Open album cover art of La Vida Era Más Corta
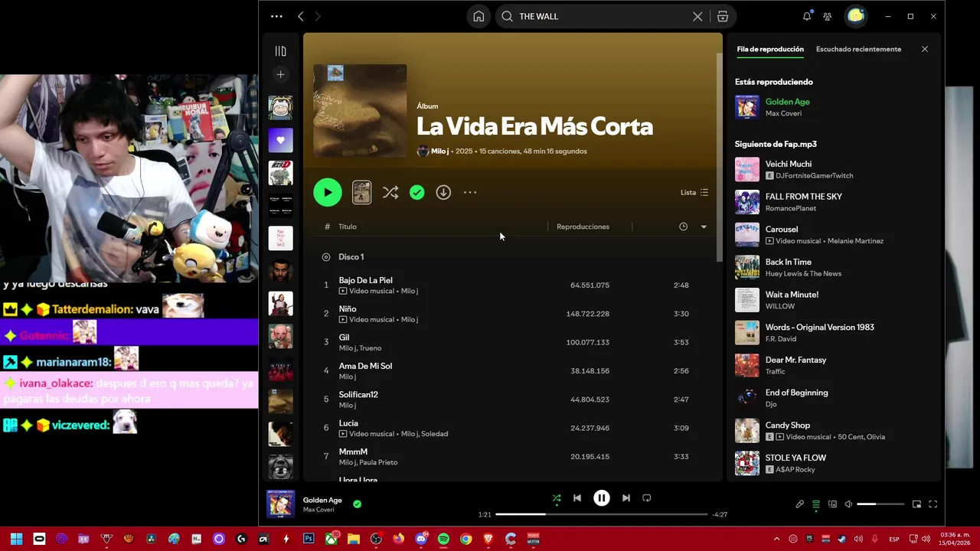The image size is (980, 551). (x=360, y=111)
